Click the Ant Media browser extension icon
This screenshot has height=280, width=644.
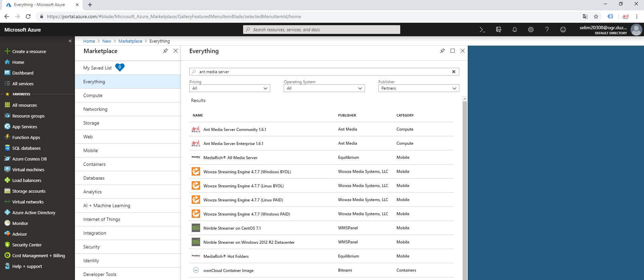click(x=626, y=16)
